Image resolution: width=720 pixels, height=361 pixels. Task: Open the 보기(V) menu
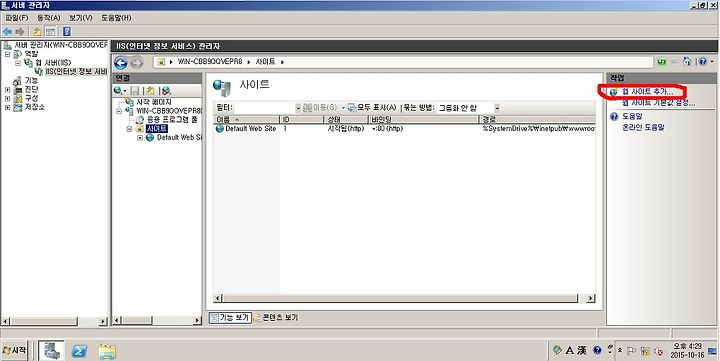81,17
